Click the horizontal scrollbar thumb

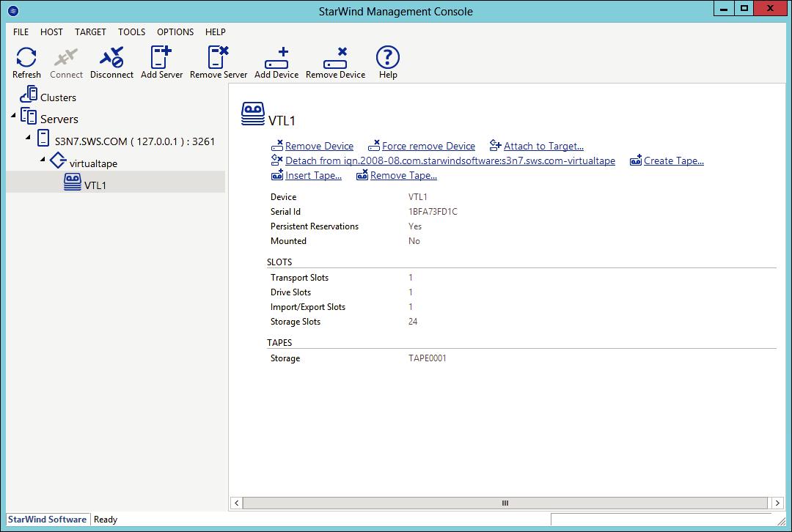[x=505, y=503]
